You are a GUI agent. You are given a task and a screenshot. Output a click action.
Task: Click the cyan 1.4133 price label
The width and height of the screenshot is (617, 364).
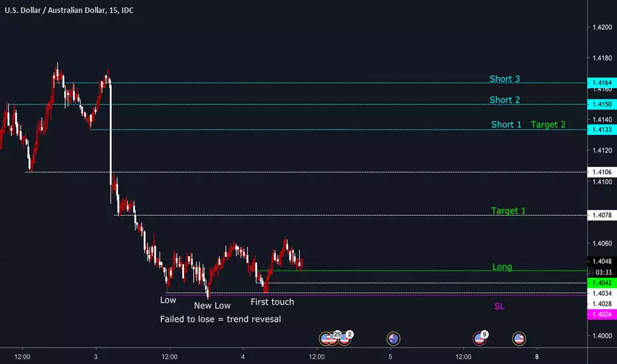(602, 130)
